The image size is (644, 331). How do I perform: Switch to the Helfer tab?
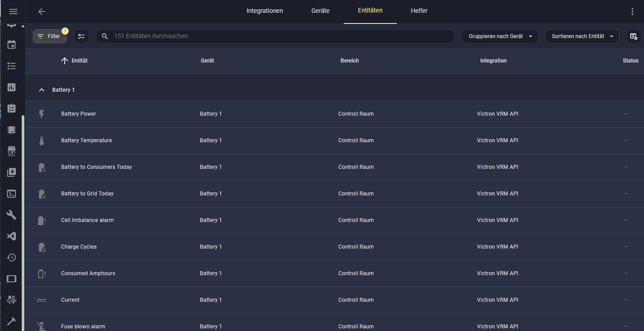coord(419,11)
